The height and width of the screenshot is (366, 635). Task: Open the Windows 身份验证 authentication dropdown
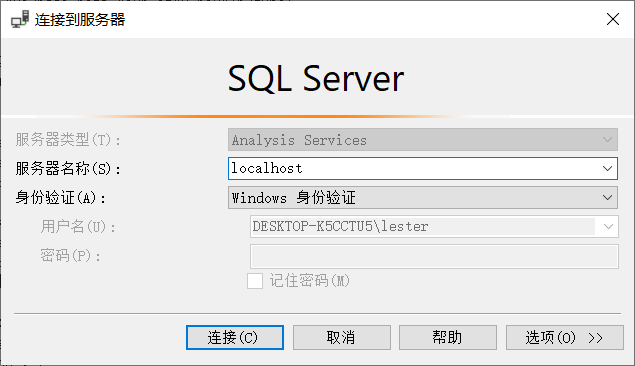pos(423,198)
